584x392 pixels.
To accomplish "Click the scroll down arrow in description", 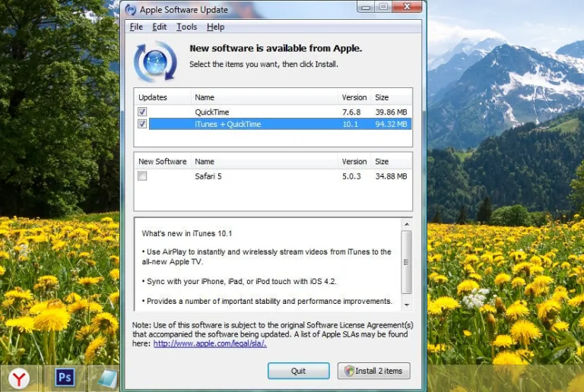I will [x=407, y=305].
